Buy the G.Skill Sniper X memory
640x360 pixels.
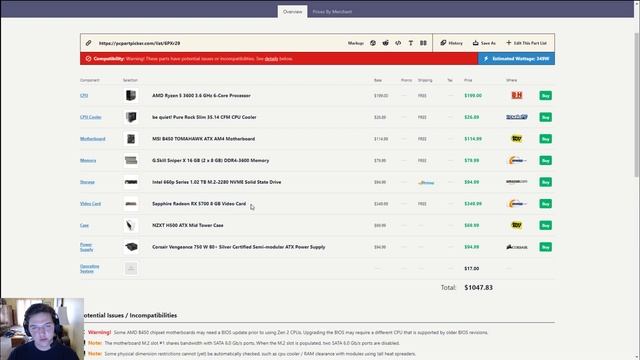[x=546, y=160]
